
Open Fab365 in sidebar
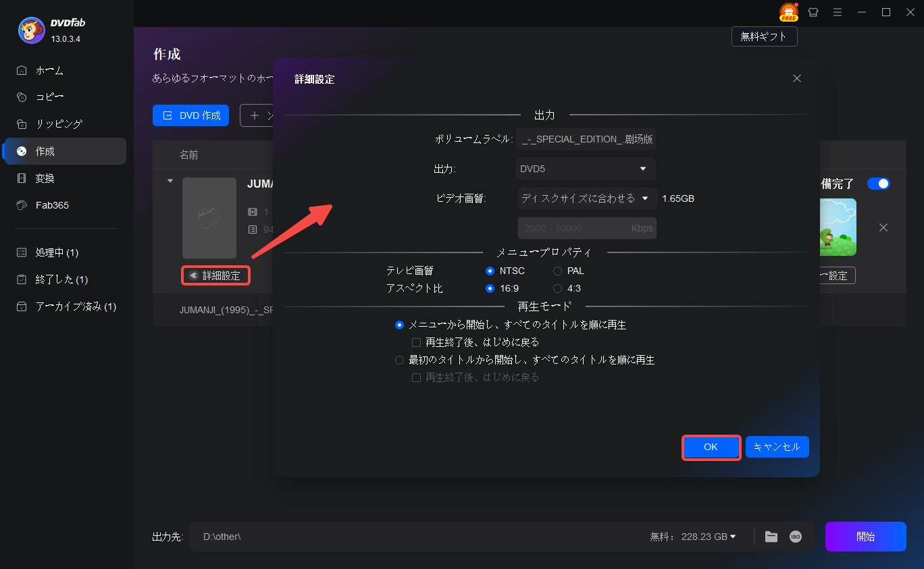click(65, 205)
